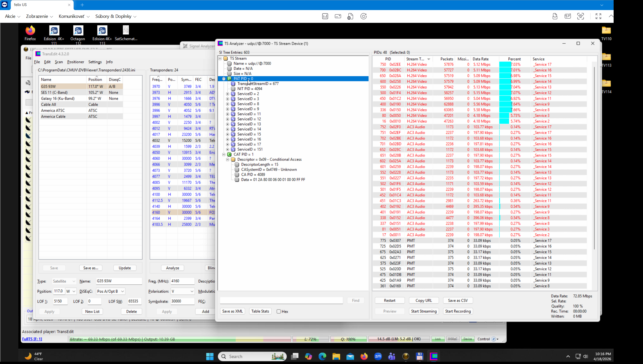The height and width of the screenshot is (364, 643).
Task: Launch Microsoft Edge from taskbar
Action: (322, 356)
